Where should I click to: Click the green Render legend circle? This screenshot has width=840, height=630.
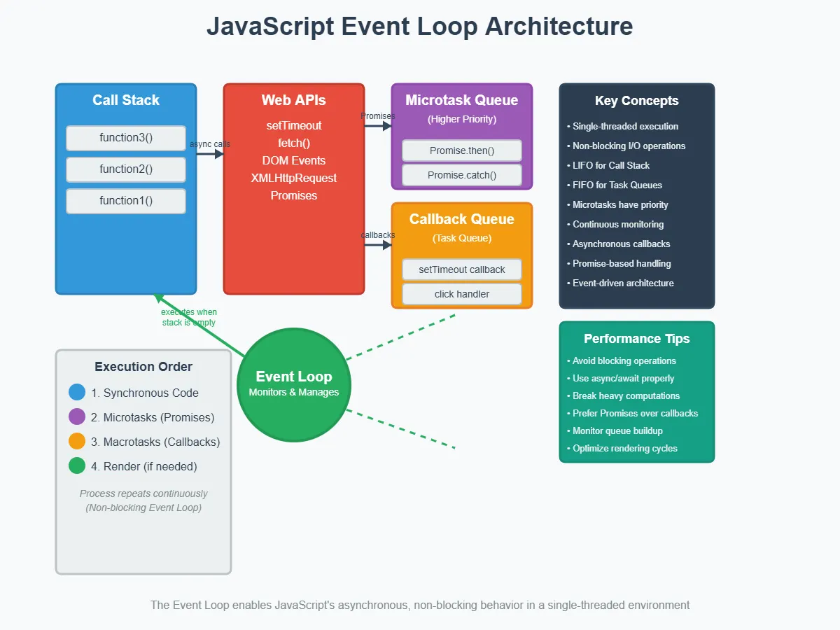(77, 465)
